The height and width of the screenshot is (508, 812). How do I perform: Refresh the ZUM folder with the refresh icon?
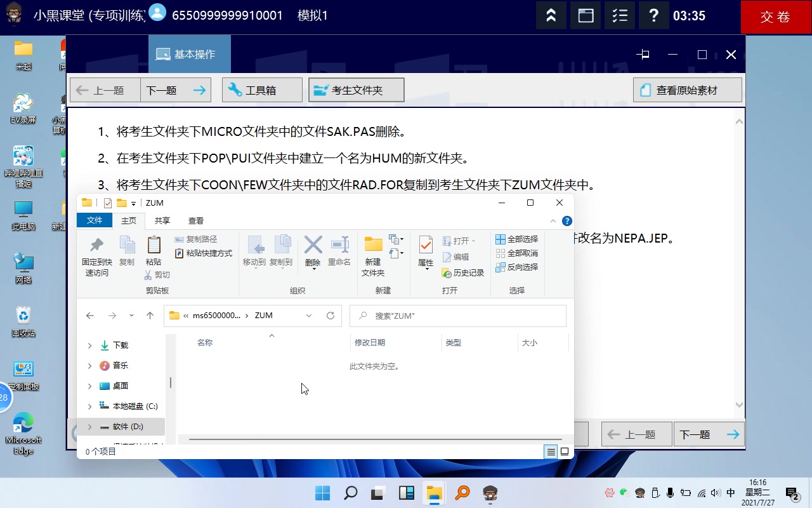[330, 315]
